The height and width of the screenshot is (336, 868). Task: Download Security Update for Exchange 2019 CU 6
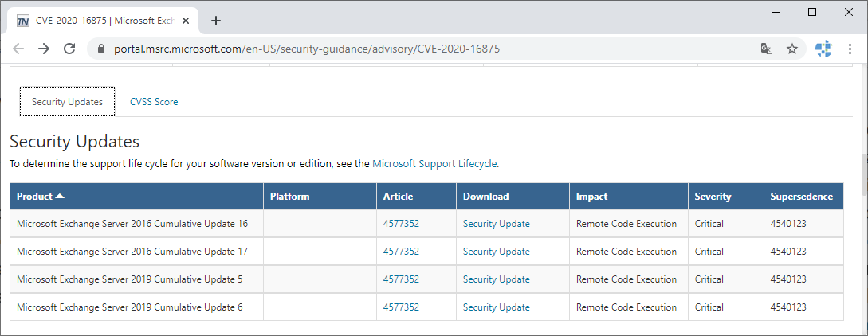(x=496, y=307)
